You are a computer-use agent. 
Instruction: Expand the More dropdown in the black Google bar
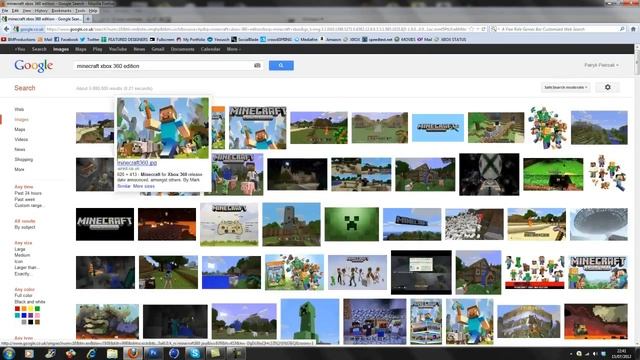click(233, 49)
